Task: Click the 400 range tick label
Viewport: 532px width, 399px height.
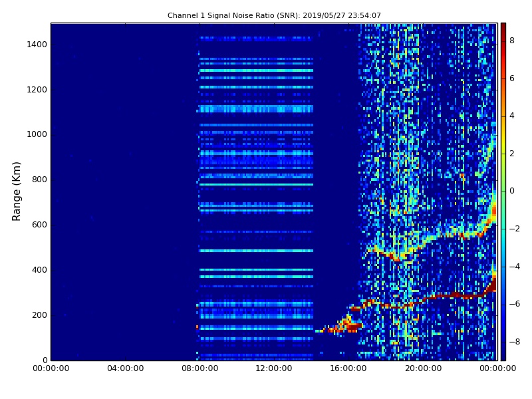Action: click(39, 270)
